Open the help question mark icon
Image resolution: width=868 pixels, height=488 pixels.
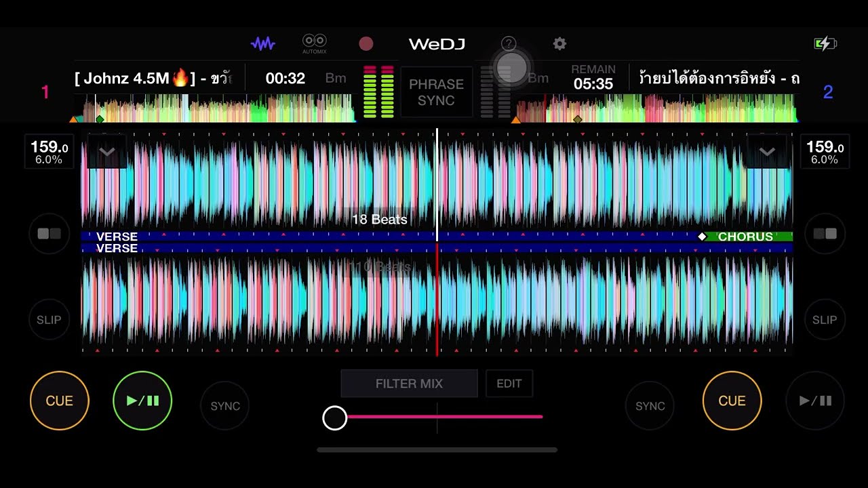click(509, 44)
